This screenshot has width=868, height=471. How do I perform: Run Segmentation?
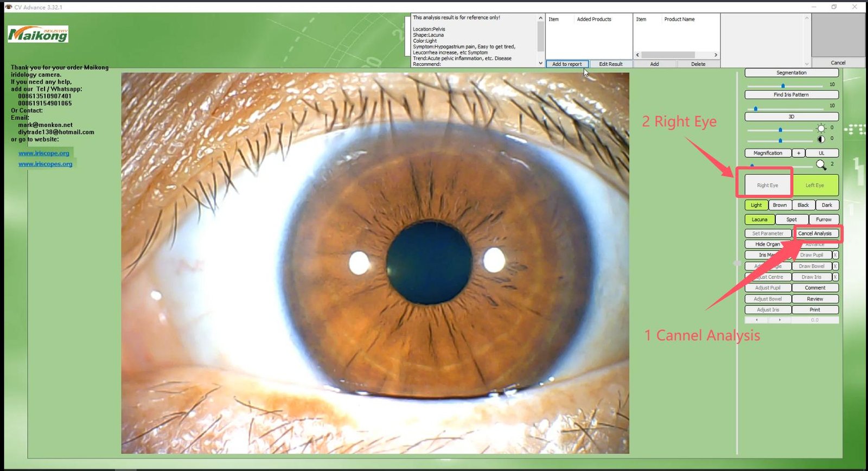[792, 73]
